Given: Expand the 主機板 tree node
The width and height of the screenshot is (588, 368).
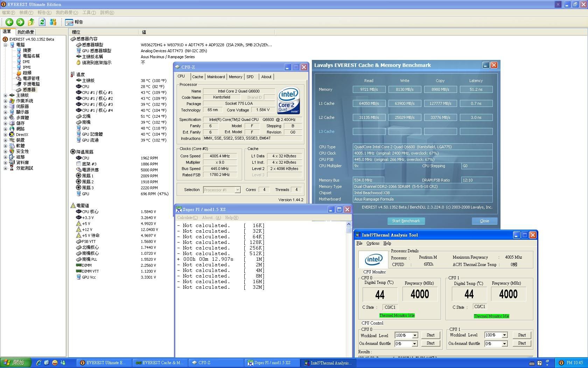Looking at the screenshot, I should coord(5,95).
